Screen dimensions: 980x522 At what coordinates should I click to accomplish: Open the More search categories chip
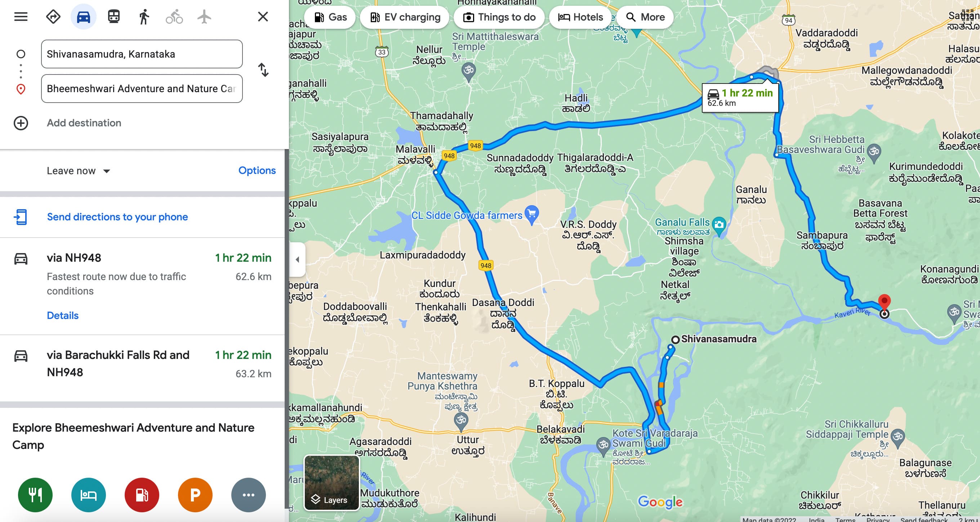tap(645, 17)
